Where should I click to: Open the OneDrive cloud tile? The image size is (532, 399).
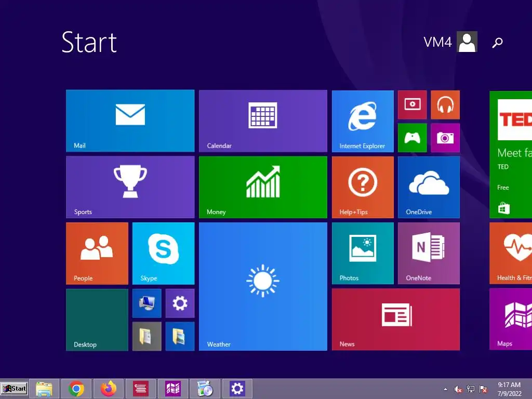click(x=429, y=187)
